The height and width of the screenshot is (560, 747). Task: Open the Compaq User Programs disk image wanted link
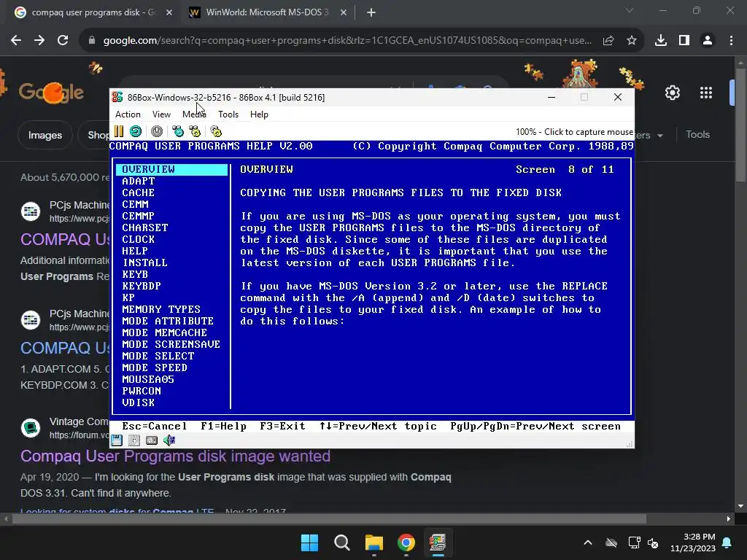click(175, 456)
